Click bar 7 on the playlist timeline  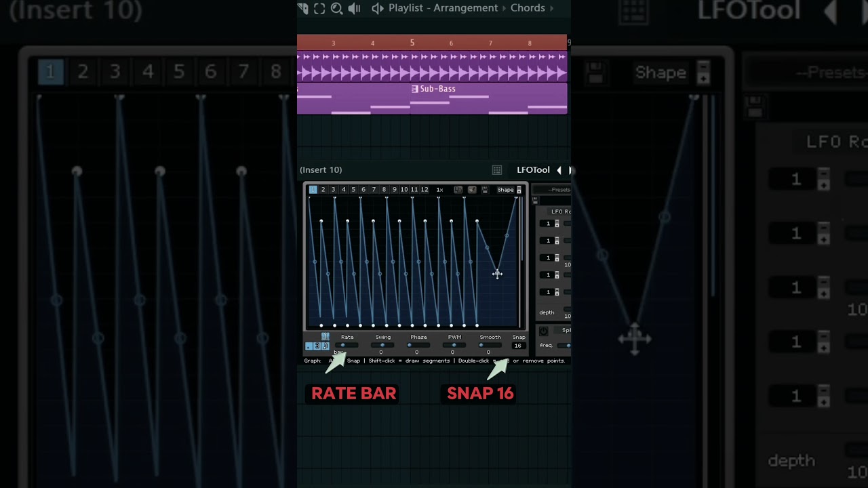(x=490, y=43)
